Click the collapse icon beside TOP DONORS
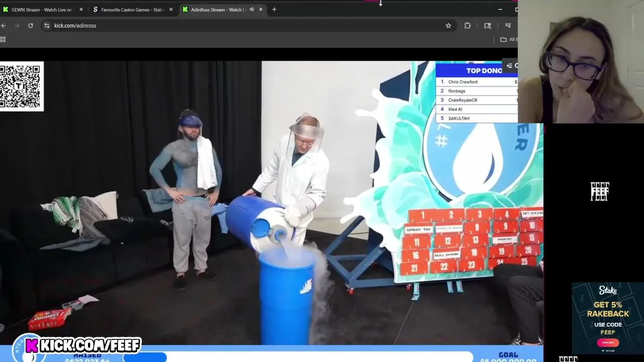The height and width of the screenshot is (362, 644). click(509, 65)
